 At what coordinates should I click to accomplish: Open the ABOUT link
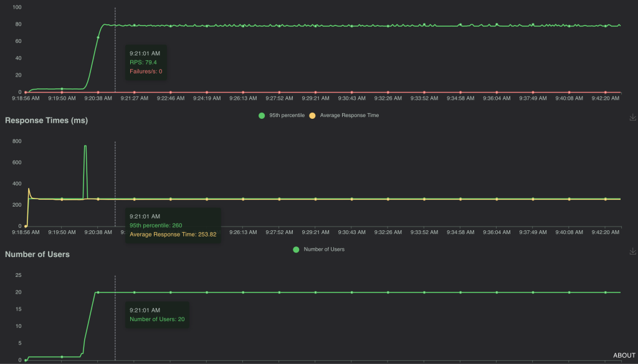coord(624,355)
